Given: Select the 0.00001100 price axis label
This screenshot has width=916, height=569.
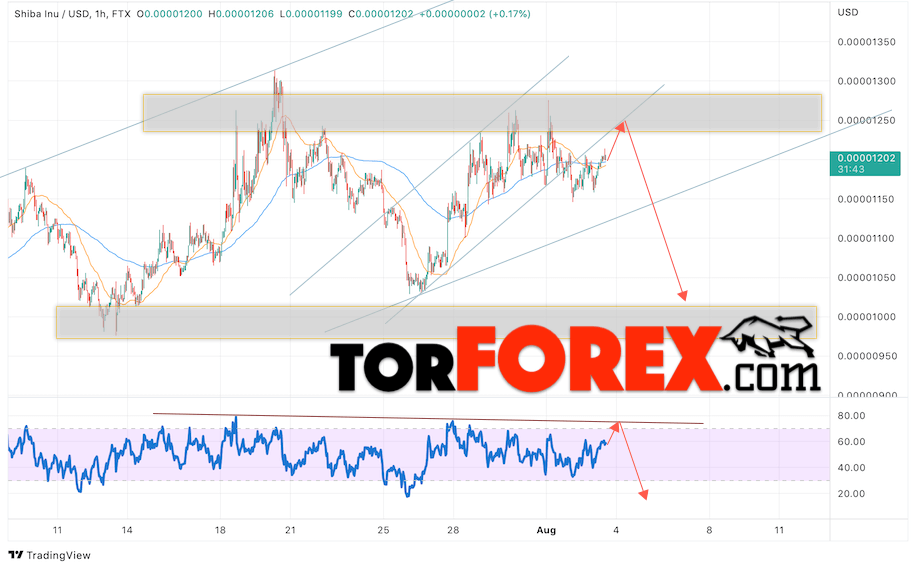Looking at the screenshot, I should tap(866, 238).
